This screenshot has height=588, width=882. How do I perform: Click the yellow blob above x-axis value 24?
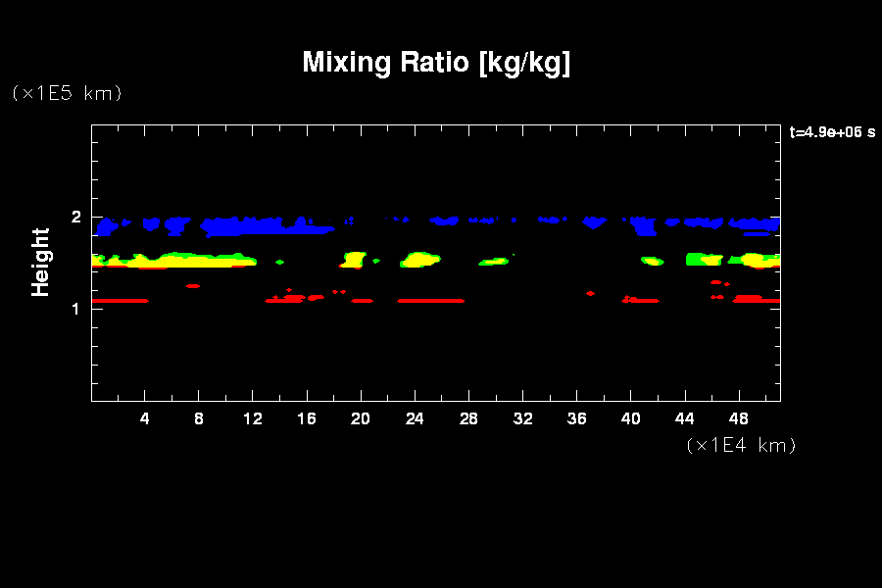421,260
